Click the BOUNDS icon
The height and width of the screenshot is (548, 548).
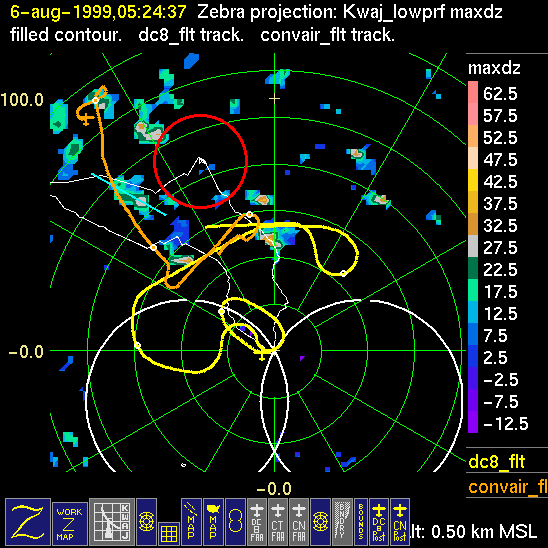pyautogui.click(x=361, y=522)
